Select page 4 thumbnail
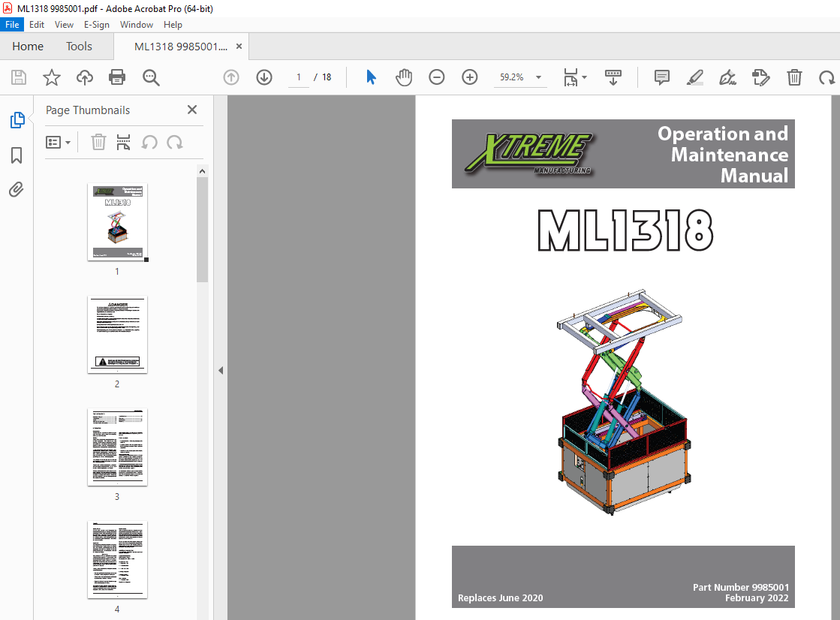The height and width of the screenshot is (620, 840). pyautogui.click(x=117, y=559)
